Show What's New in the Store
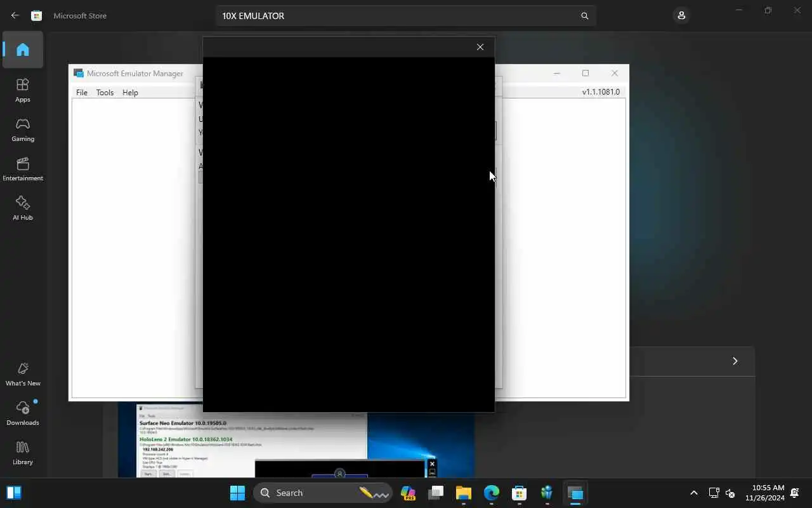The height and width of the screenshot is (508, 812). pos(23,374)
